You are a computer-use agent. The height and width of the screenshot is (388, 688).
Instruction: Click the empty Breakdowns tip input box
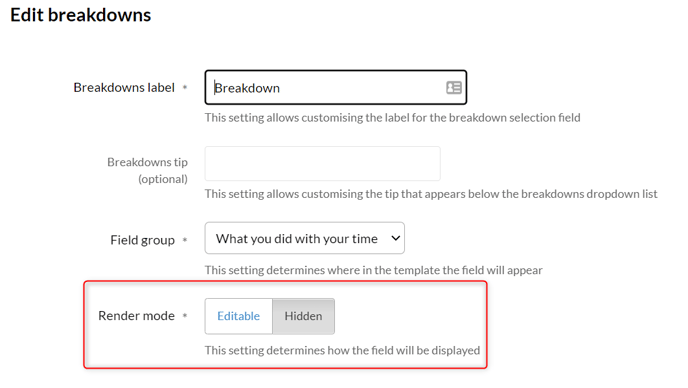pos(322,164)
